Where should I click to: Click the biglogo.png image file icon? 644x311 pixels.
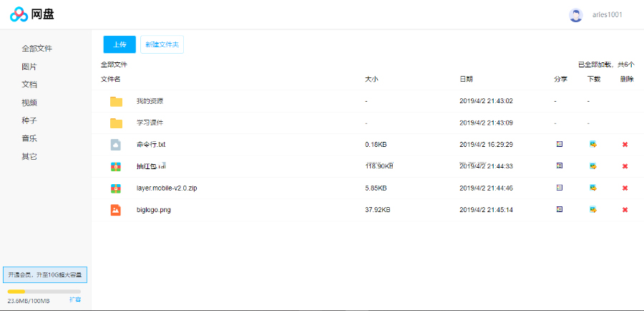[116, 210]
